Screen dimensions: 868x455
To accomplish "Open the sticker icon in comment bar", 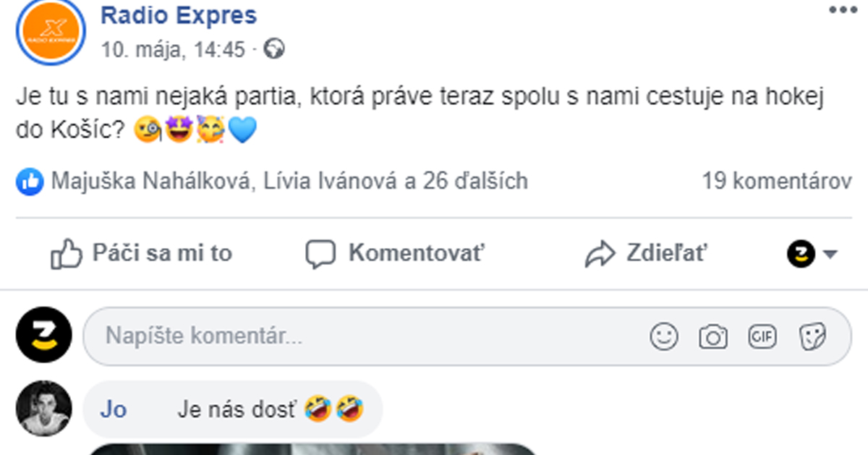I will click(811, 336).
